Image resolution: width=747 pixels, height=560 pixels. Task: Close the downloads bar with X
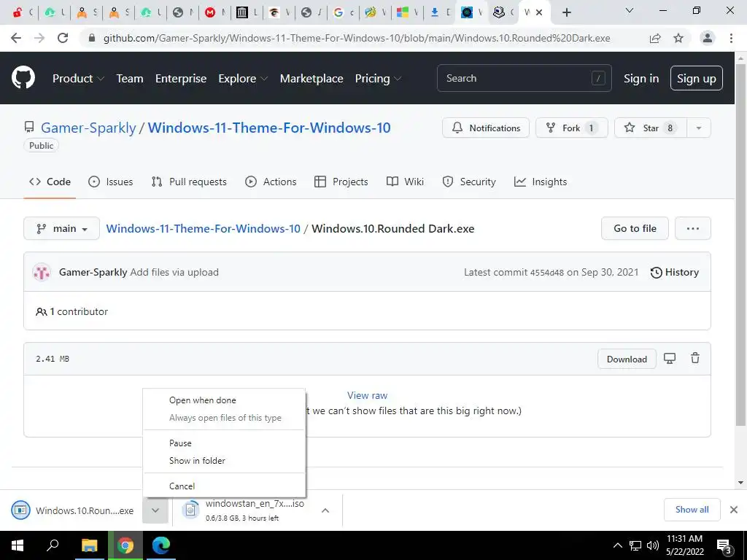tap(734, 510)
